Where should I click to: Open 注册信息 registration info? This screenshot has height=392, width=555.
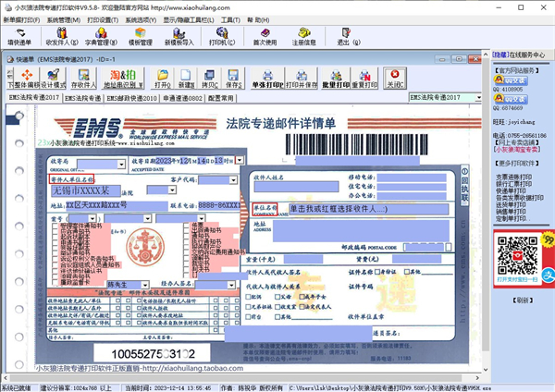tap(303, 37)
